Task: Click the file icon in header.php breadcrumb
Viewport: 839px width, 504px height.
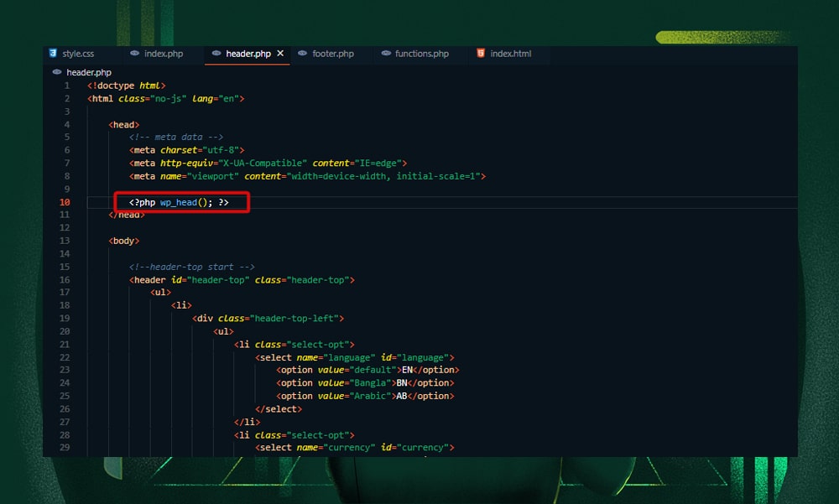Action: pyautogui.click(x=57, y=72)
